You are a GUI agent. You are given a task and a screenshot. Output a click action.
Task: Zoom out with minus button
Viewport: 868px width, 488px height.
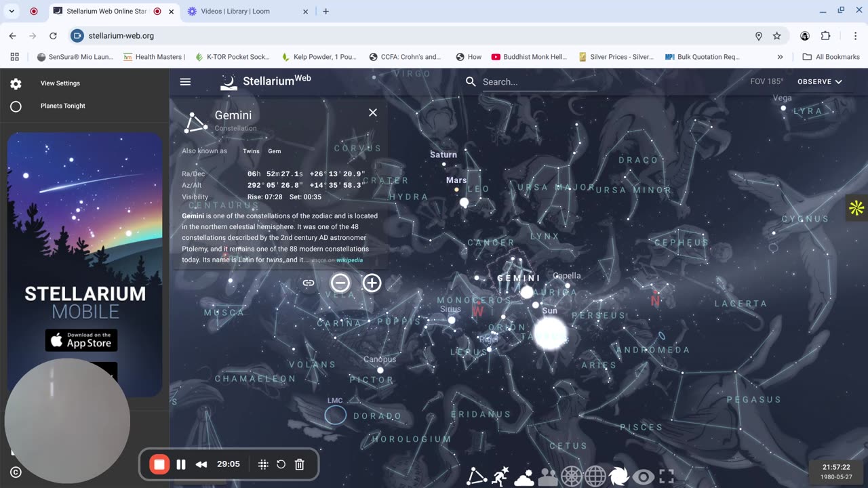[340, 283]
